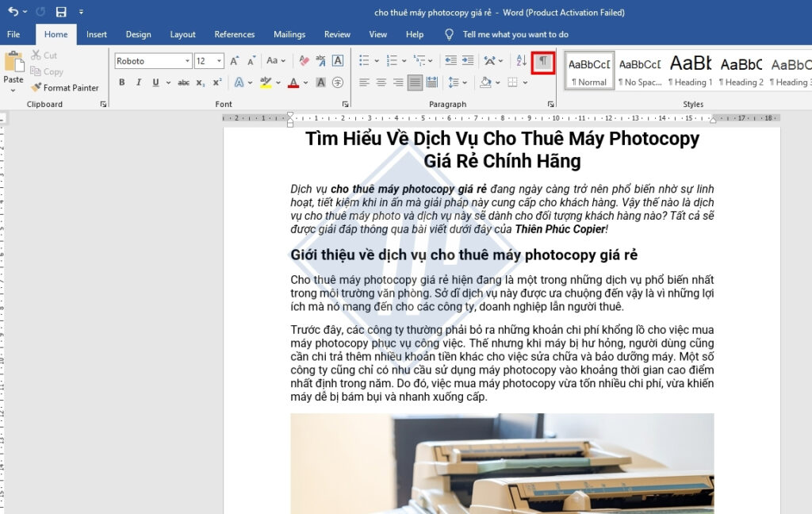Open the Review tab
The width and height of the screenshot is (812, 514).
click(337, 34)
